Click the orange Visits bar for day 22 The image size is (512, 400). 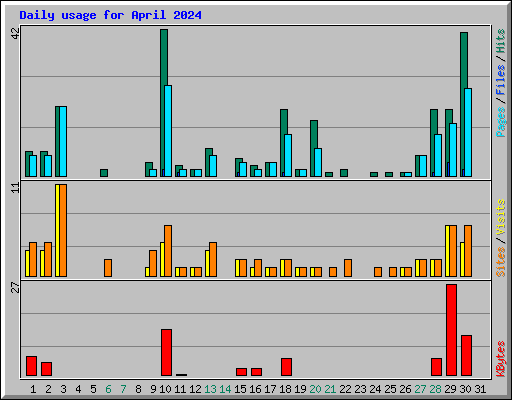click(x=348, y=268)
